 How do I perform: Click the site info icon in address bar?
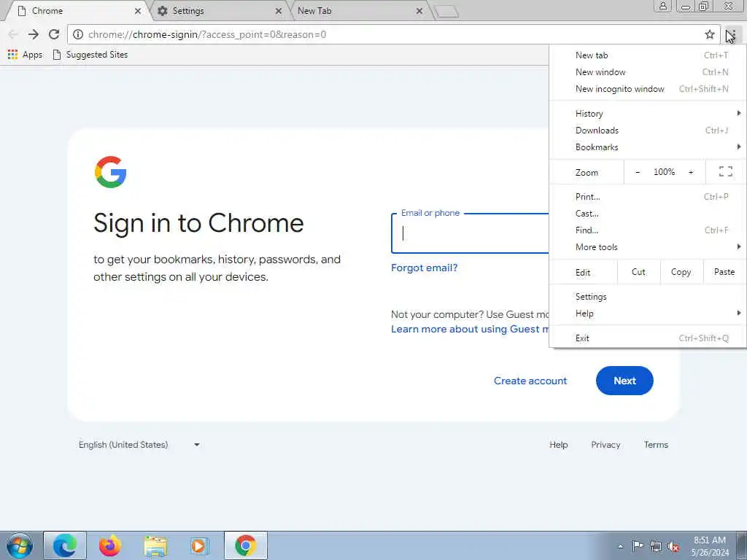[x=78, y=34]
